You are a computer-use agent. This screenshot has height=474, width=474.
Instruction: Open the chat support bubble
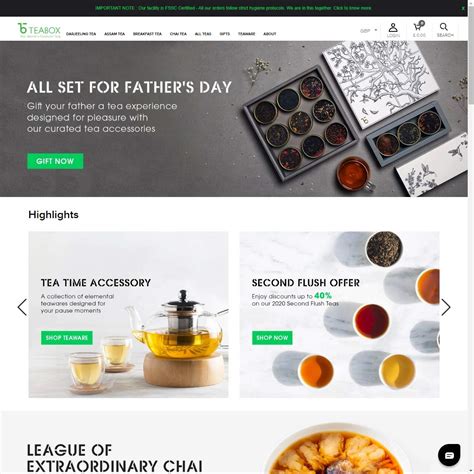click(x=449, y=455)
